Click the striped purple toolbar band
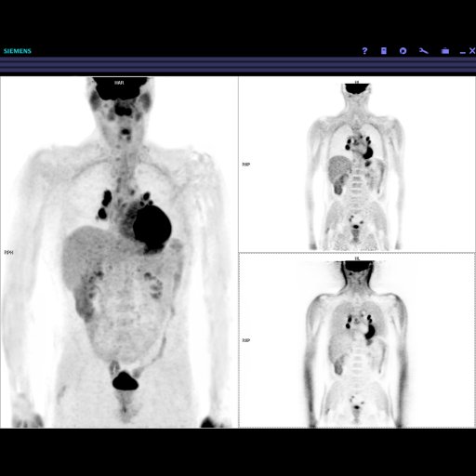476x476 pixels. pos(238,66)
